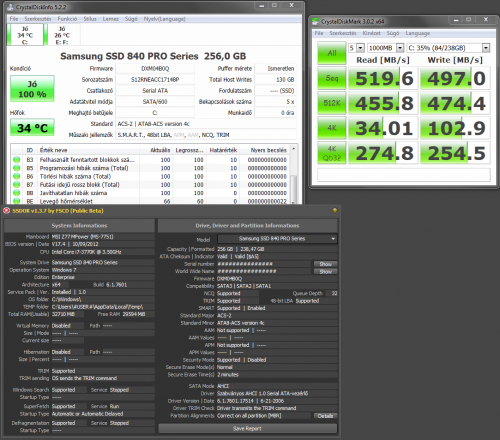The width and height of the screenshot is (500, 440).
Task: Click the System Informations header in SSDOK
Action: (79, 226)
